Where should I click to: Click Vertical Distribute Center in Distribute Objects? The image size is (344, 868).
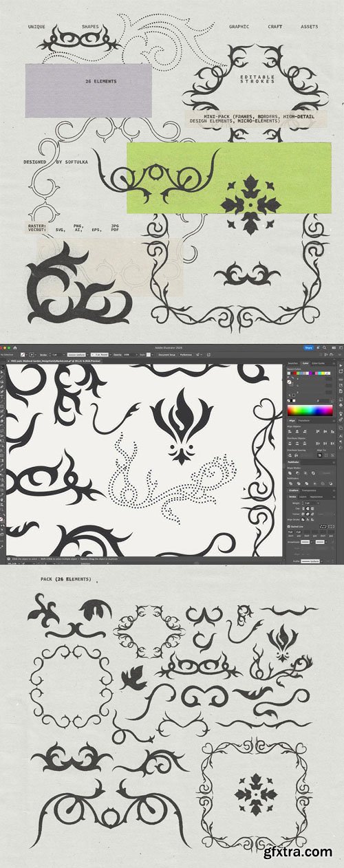click(x=297, y=443)
